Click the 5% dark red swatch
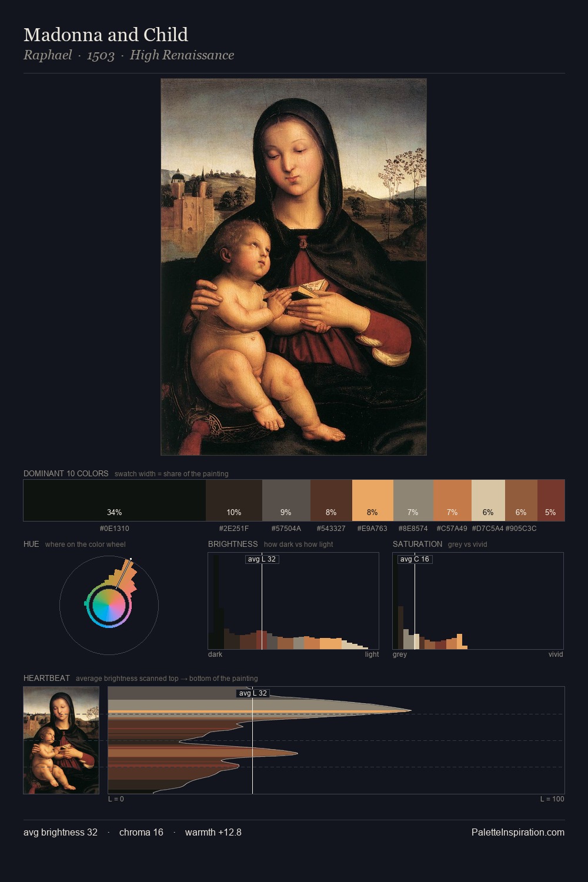Screen dimensions: 588x882 [x=551, y=500]
